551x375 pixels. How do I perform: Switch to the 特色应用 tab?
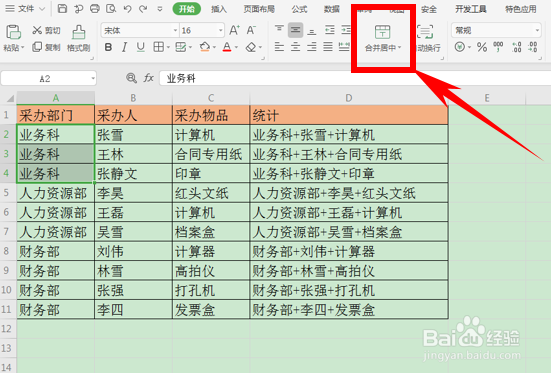coord(521,9)
